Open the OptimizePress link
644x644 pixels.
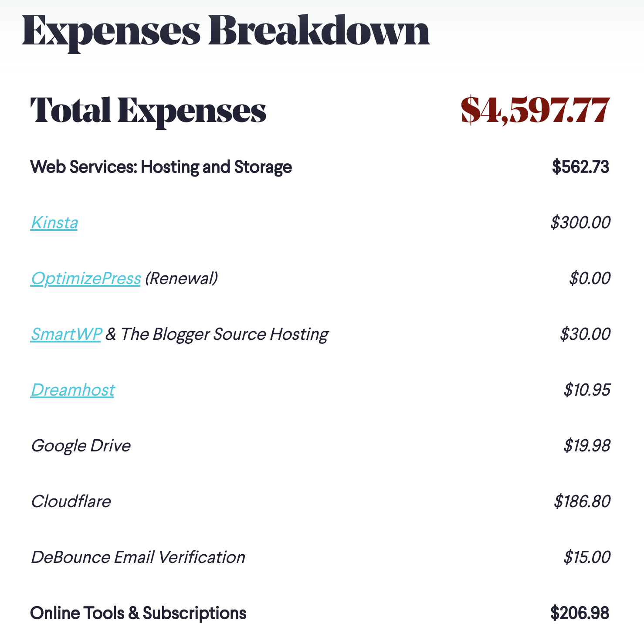point(86,278)
